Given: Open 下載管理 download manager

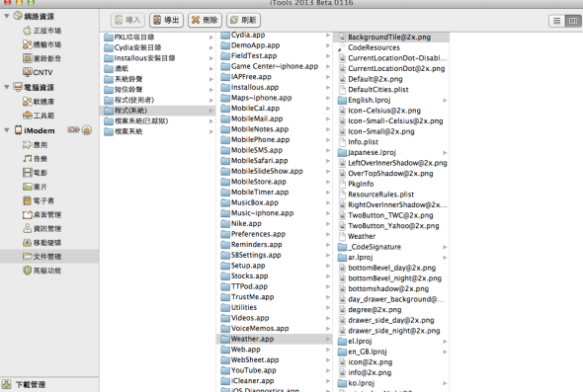Looking at the screenshot, I should [24, 384].
